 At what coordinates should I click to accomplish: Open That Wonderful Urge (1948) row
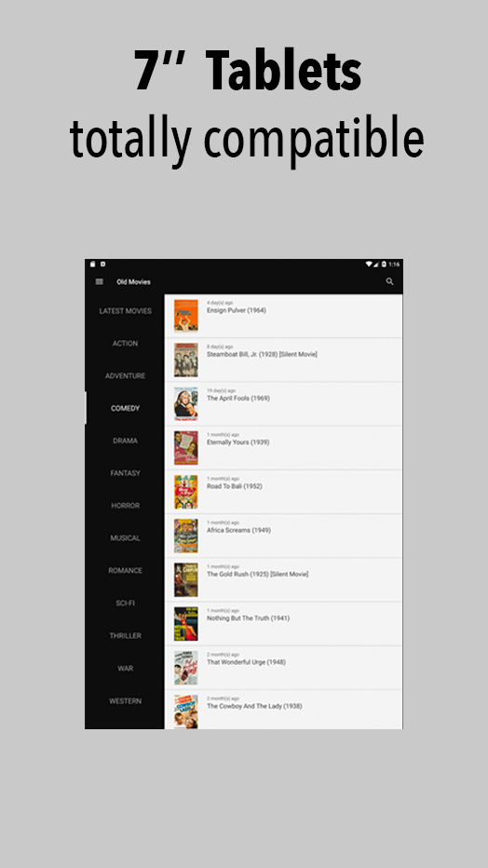[x=283, y=668]
